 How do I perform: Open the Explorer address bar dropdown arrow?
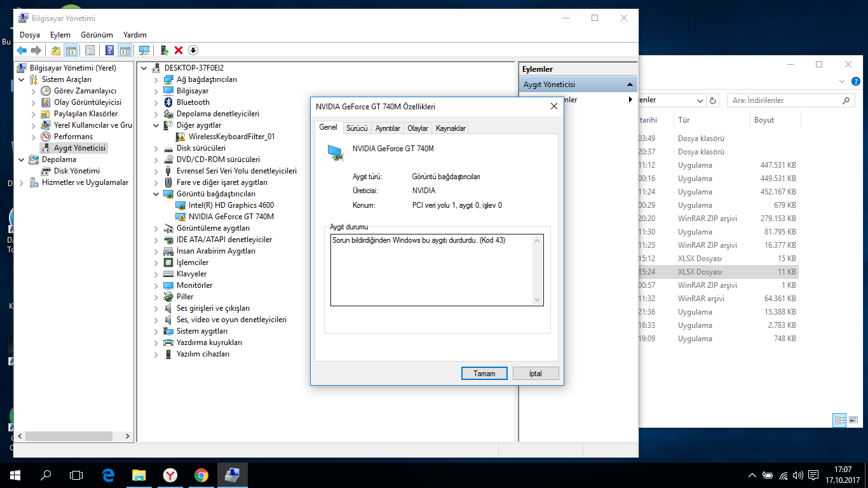point(700,100)
